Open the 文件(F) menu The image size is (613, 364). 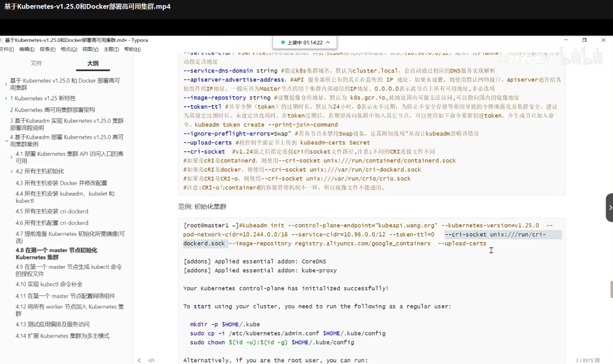click(7, 49)
